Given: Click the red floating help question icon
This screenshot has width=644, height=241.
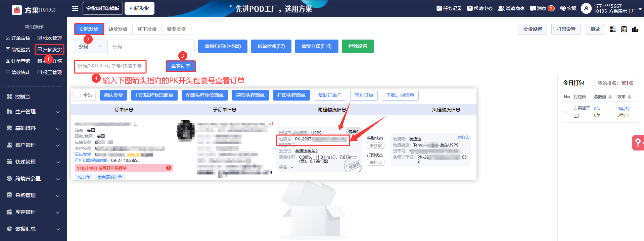Looking at the screenshot, I should coord(638,143).
